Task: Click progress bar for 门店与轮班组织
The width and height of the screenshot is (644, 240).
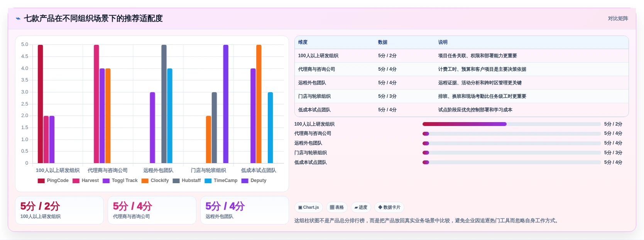Action: 512,153
